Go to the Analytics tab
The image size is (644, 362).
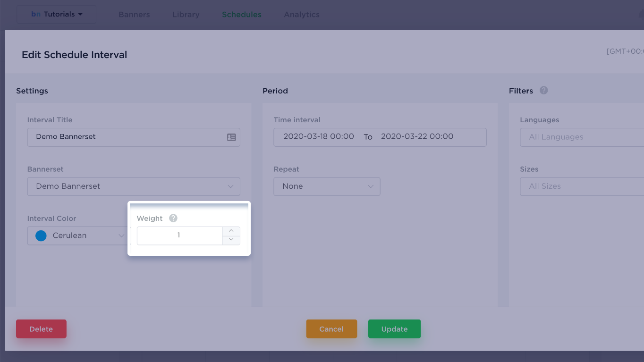click(x=302, y=15)
